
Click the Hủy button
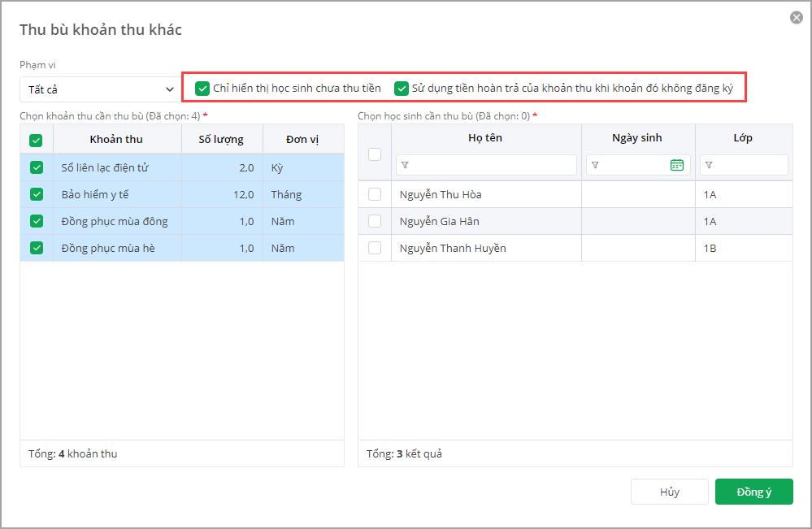click(x=670, y=492)
